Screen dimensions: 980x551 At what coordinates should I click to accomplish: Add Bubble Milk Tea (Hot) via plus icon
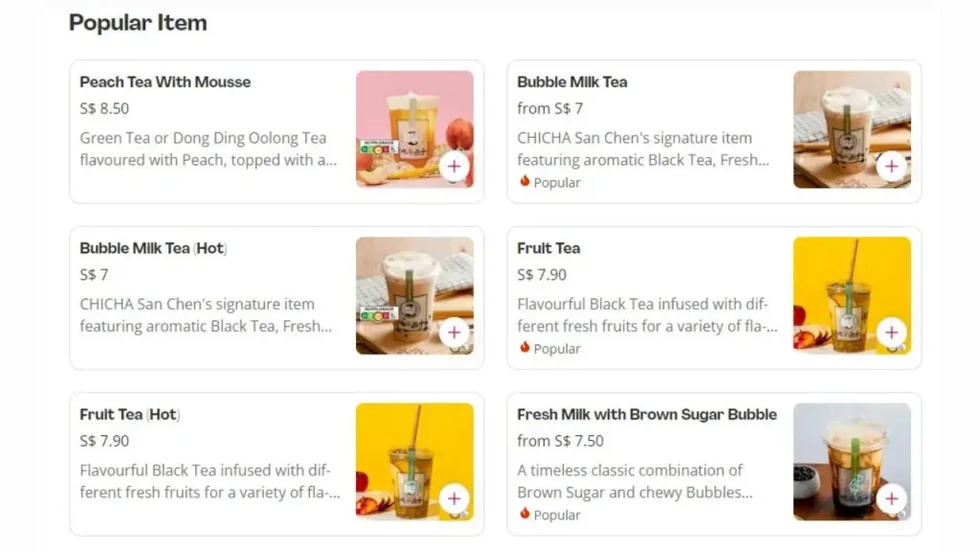coord(455,332)
